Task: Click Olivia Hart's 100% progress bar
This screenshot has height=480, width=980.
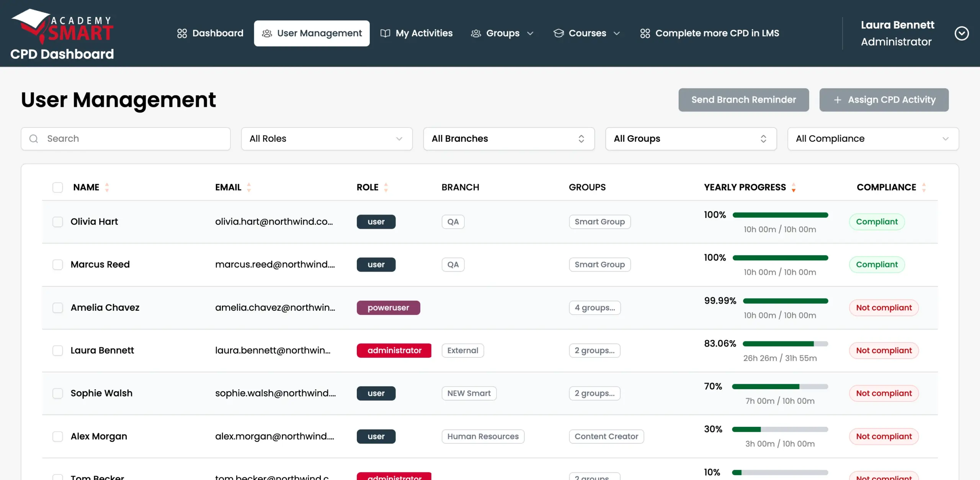Action: (780, 215)
